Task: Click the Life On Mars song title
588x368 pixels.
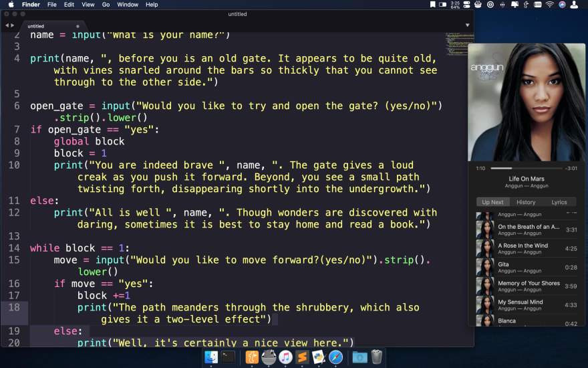Action: (x=527, y=179)
